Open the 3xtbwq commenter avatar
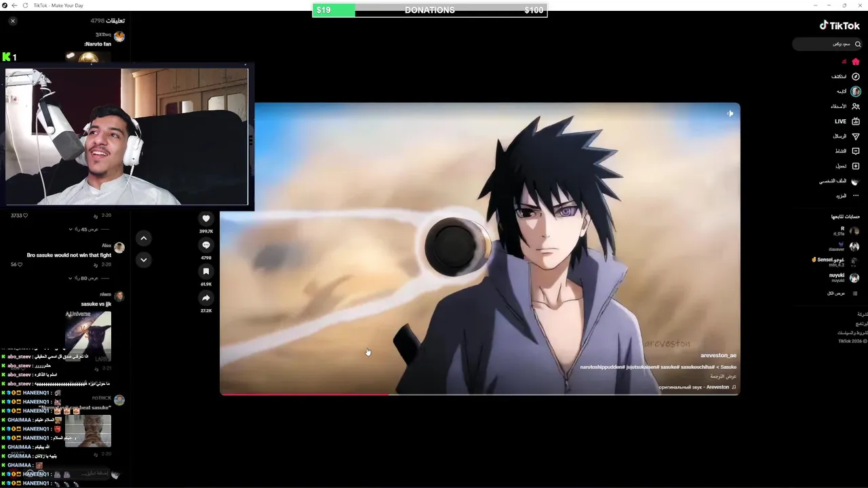Image resolution: width=868 pixels, height=488 pixels. pos(119,36)
